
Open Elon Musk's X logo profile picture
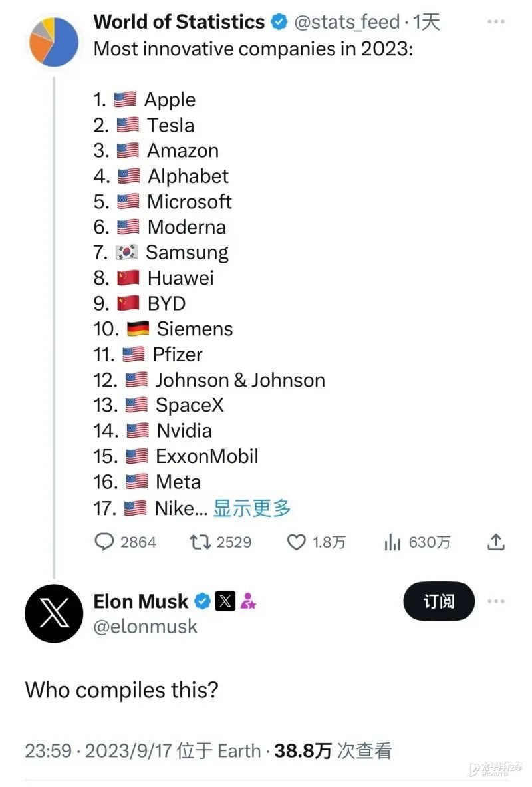click(x=54, y=613)
